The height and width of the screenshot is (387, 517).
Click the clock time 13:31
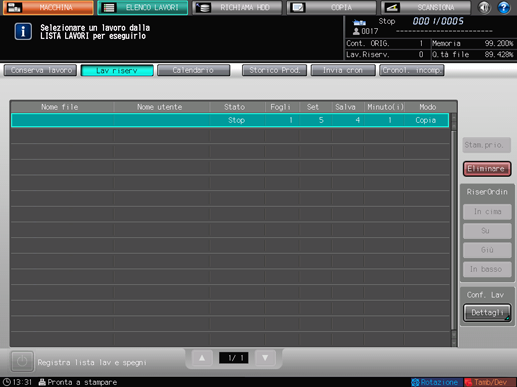(x=22, y=382)
